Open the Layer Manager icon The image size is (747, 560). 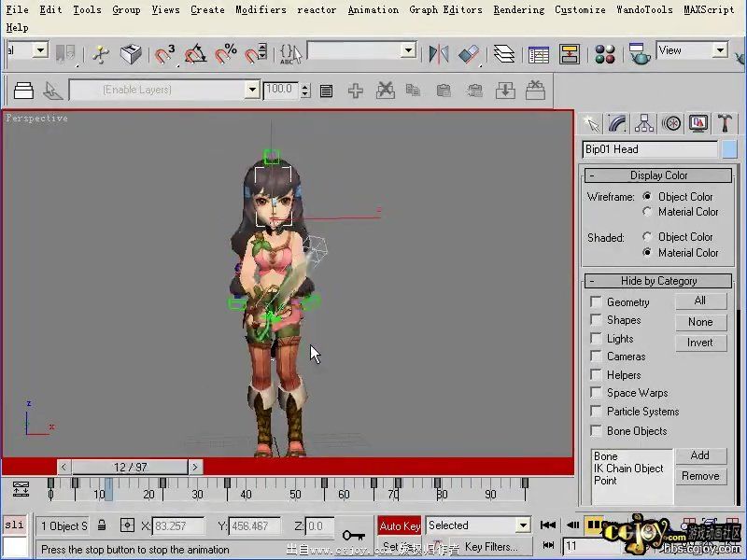pos(503,54)
